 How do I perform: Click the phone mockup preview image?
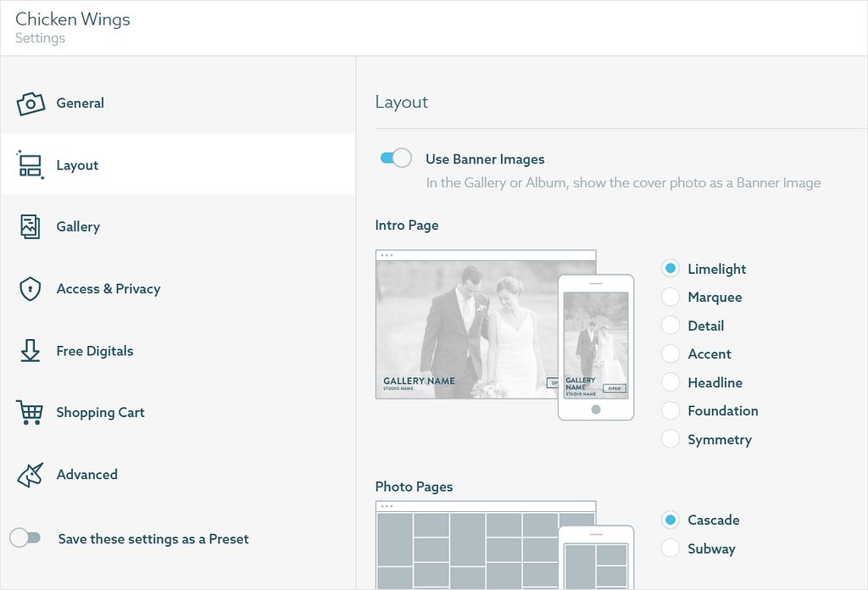596,348
